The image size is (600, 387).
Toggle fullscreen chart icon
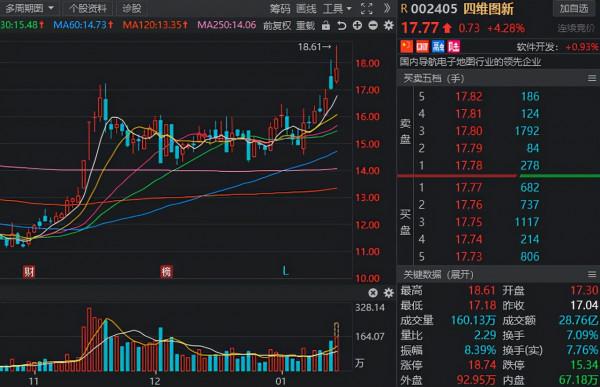click(367, 8)
